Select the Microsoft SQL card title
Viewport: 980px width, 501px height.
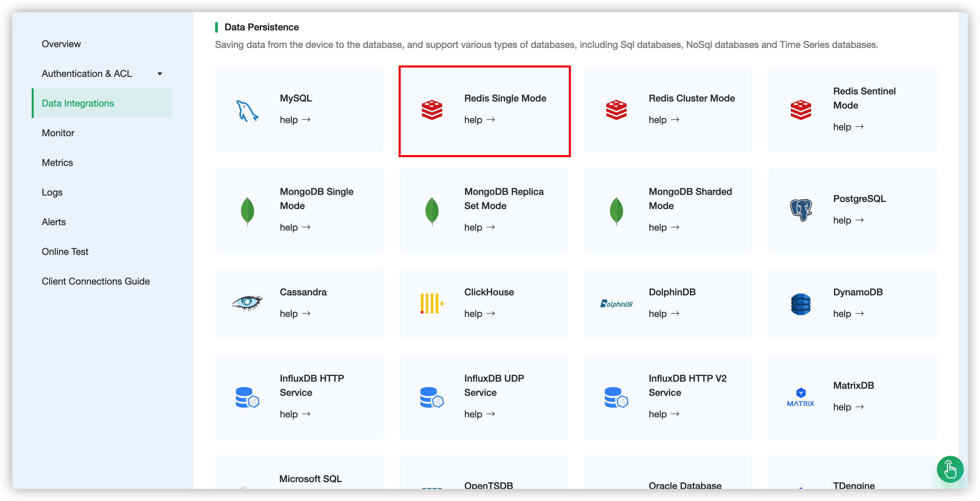pos(311,478)
